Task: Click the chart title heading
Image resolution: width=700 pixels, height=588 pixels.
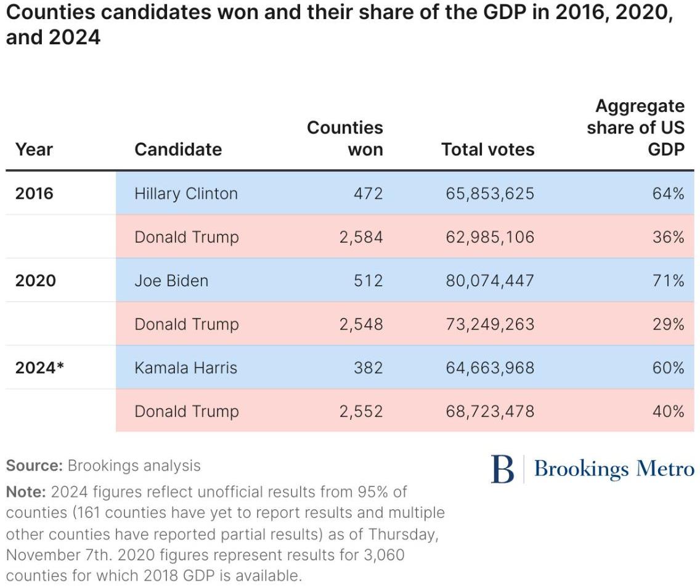Action: pos(339,25)
